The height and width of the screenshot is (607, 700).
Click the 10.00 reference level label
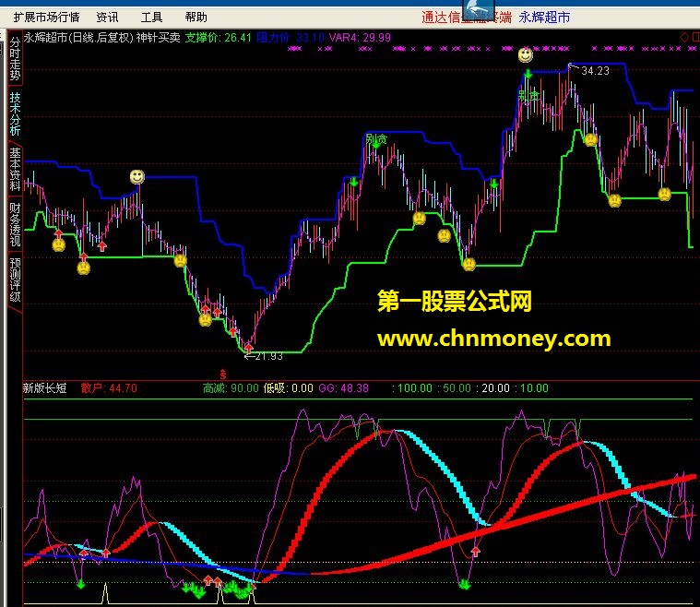[534, 388]
